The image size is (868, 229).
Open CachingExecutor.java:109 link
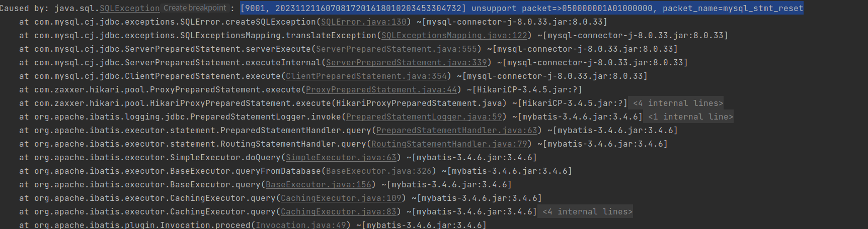[341, 198]
